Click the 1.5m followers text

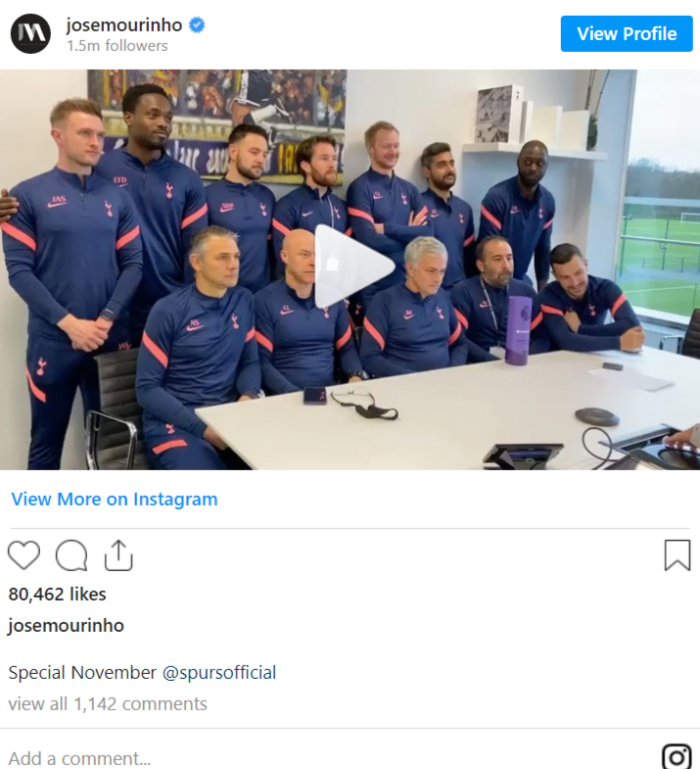(117, 46)
